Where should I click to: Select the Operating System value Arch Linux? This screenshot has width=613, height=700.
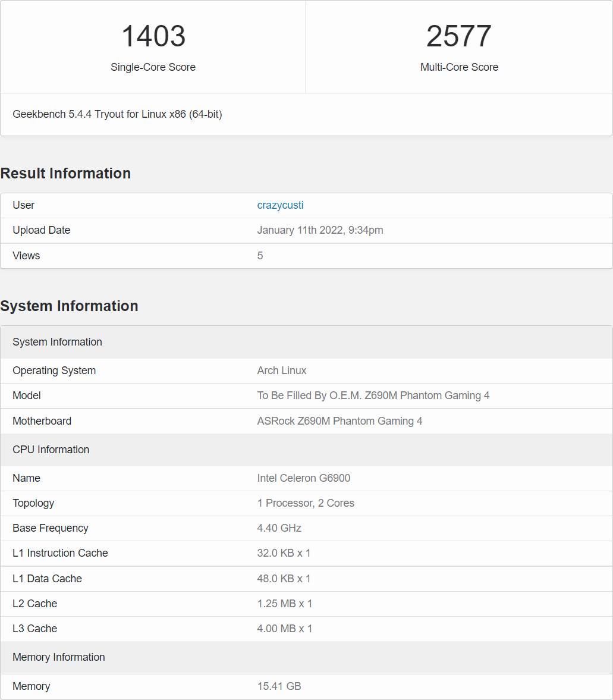pyautogui.click(x=281, y=370)
